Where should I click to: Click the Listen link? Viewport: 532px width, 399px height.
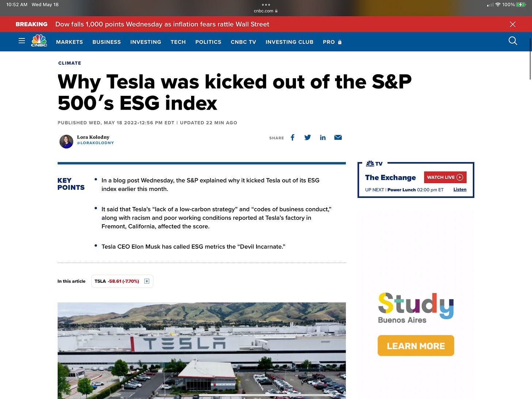460,189
